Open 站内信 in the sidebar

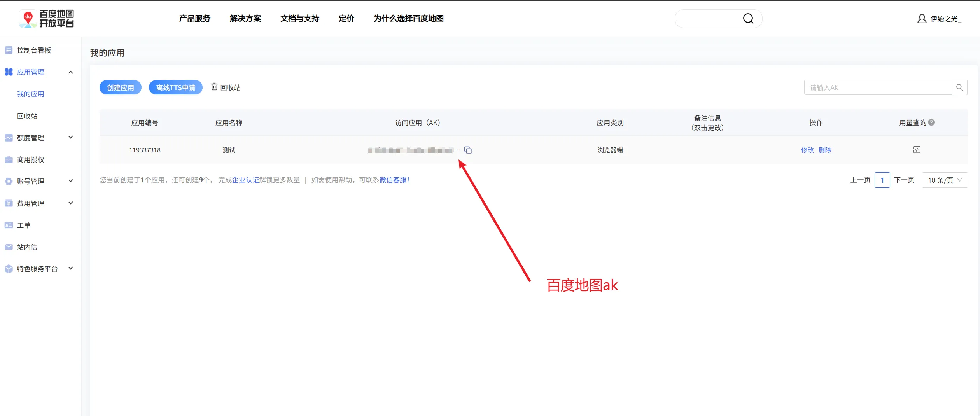tap(27, 247)
